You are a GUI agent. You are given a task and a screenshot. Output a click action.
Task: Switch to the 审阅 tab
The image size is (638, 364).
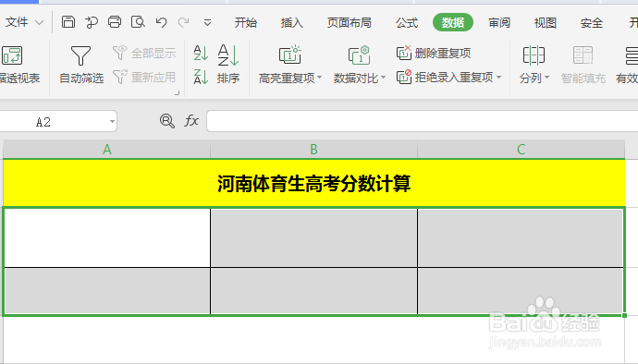point(499,23)
